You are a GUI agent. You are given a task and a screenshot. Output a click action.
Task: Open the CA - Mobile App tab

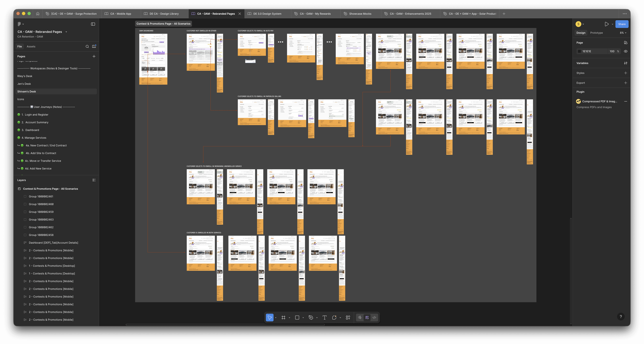point(121,14)
